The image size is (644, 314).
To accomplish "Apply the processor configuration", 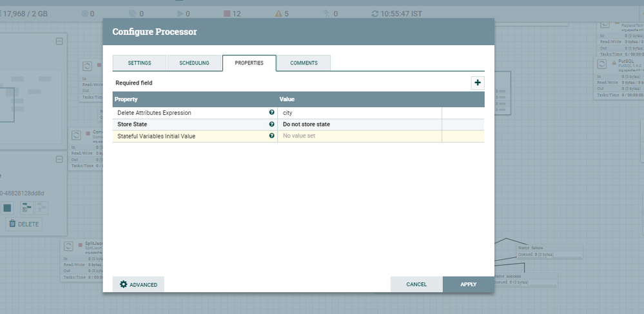I will 468,284.
